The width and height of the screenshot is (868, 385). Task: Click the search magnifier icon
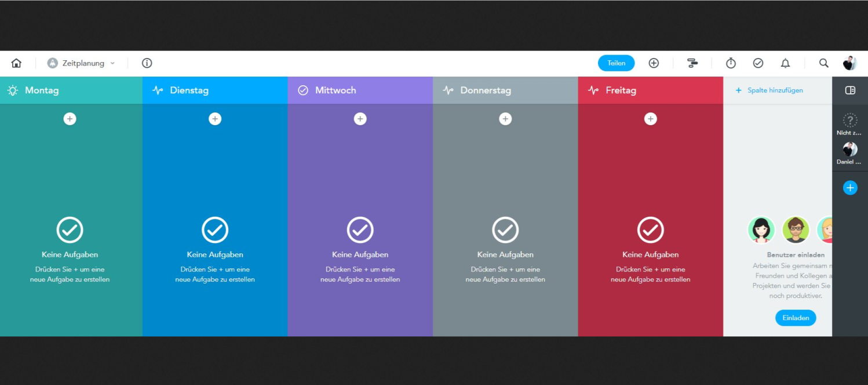click(823, 63)
